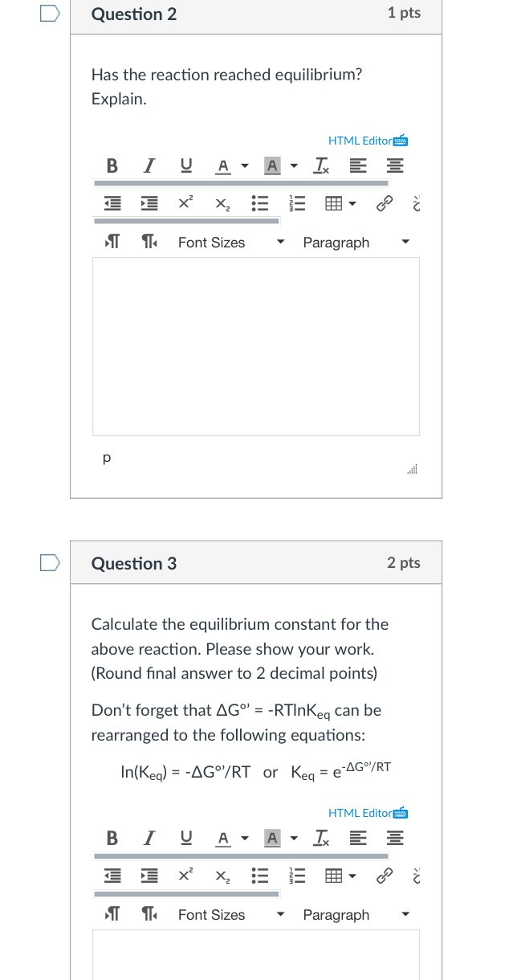
Task: Flag Question 2 for review
Action: 50,14
